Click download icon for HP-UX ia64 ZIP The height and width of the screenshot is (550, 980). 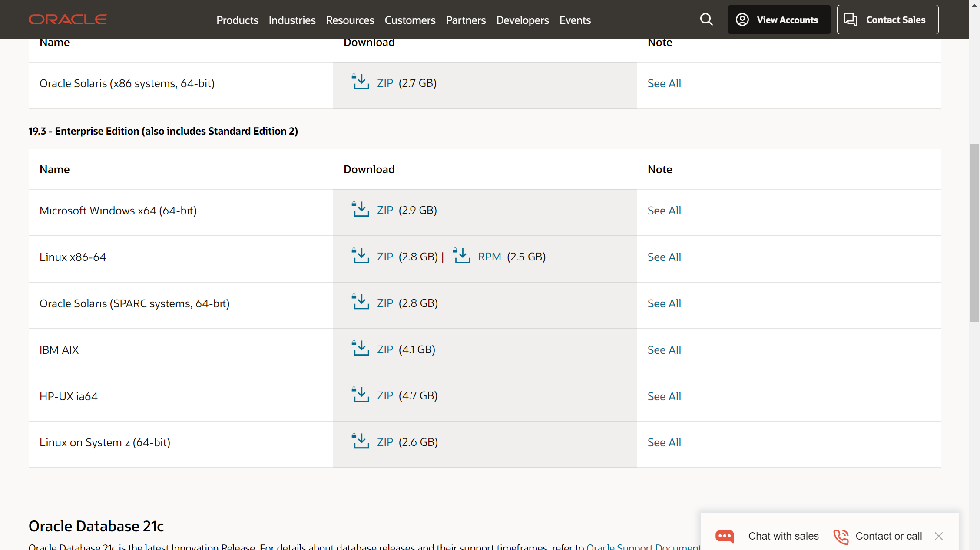pyautogui.click(x=361, y=395)
